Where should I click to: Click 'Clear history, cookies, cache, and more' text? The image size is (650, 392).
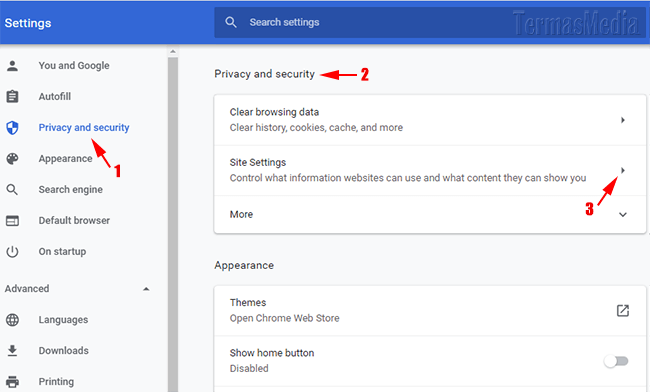tap(316, 128)
